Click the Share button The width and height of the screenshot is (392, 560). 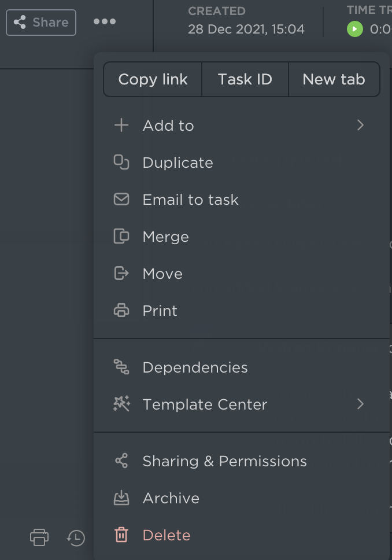click(x=41, y=23)
